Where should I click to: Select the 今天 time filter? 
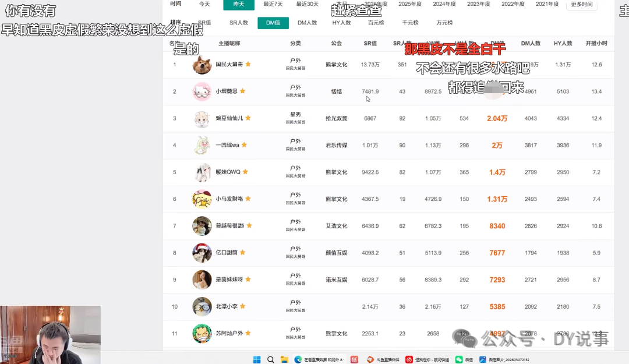(204, 4)
